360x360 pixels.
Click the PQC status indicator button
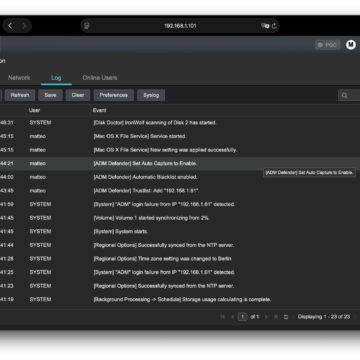(327, 45)
